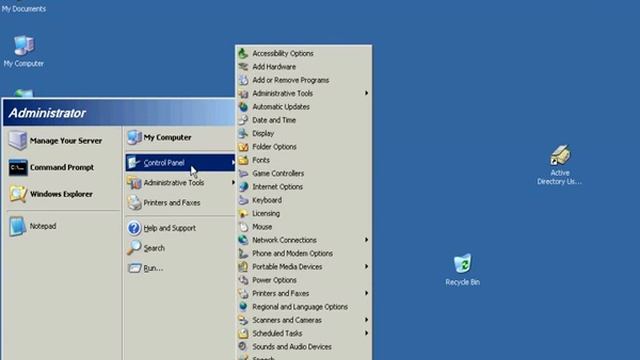This screenshot has width=640, height=360.
Task: Open Folder Options icon
Action: [x=243, y=147]
